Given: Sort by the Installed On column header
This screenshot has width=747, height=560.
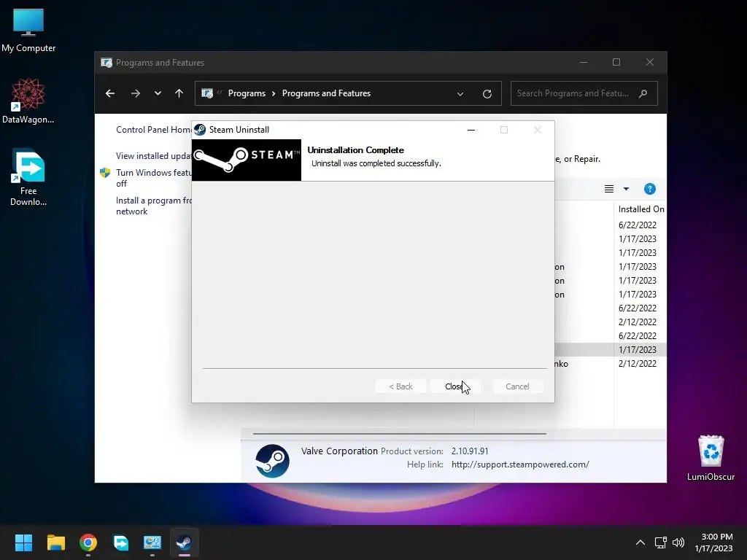Looking at the screenshot, I should coord(640,209).
